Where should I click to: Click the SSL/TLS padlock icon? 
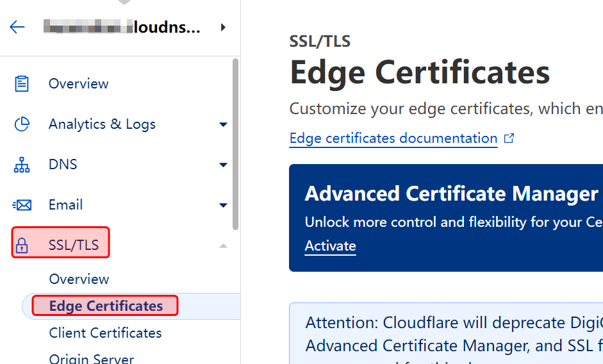tap(22, 245)
